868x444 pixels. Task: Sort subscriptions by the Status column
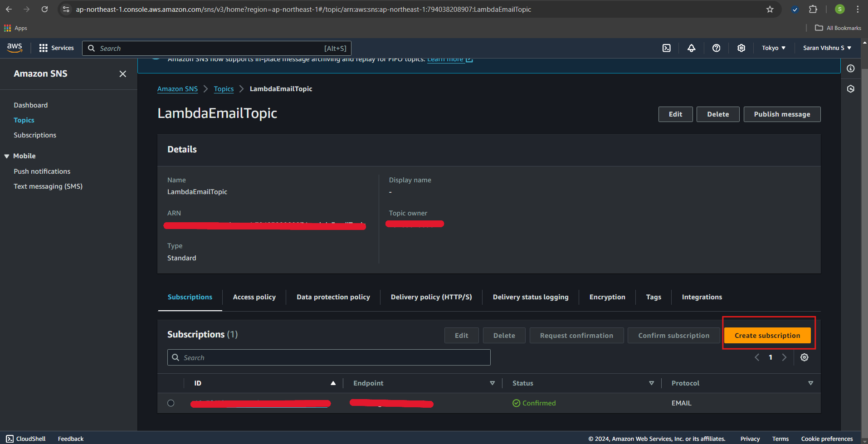point(522,383)
